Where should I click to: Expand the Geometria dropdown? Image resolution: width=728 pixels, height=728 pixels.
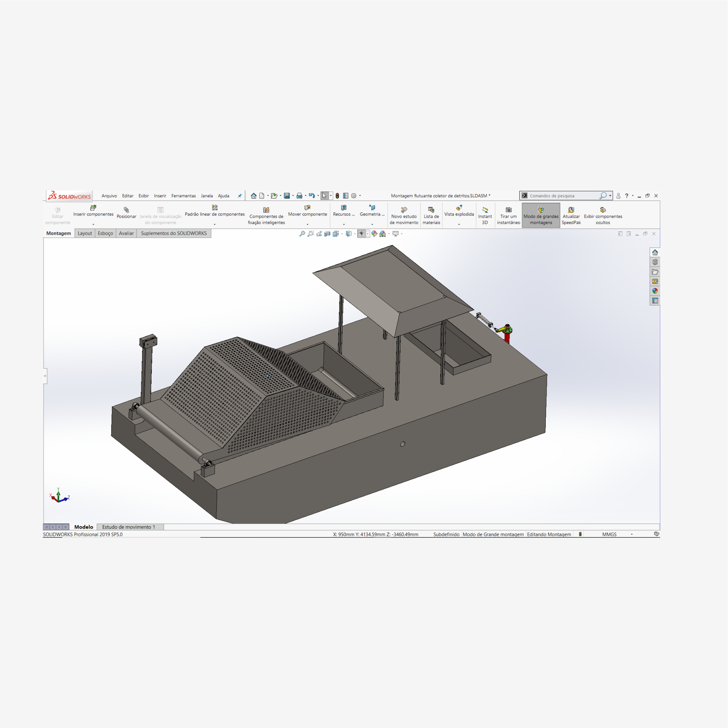tap(372, 225)
